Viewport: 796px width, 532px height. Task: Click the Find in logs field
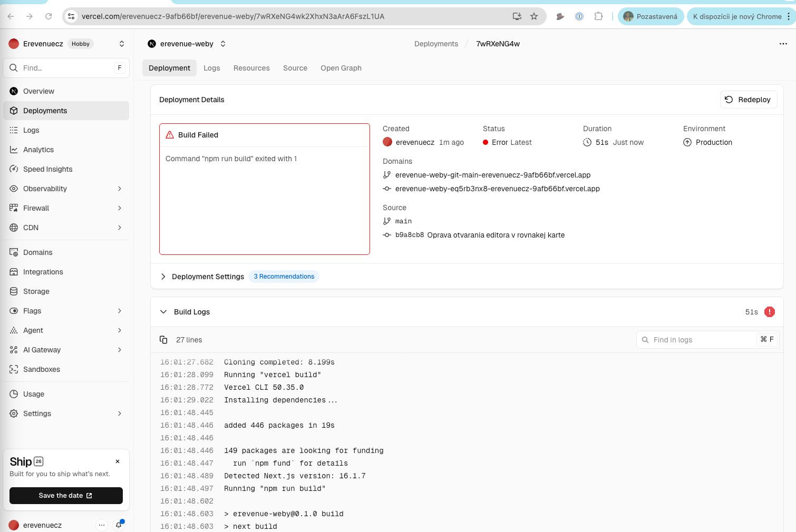701,340
